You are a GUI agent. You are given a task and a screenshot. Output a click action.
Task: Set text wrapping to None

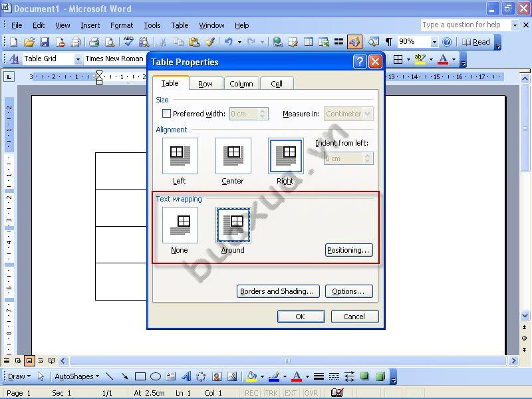point(180,225)
